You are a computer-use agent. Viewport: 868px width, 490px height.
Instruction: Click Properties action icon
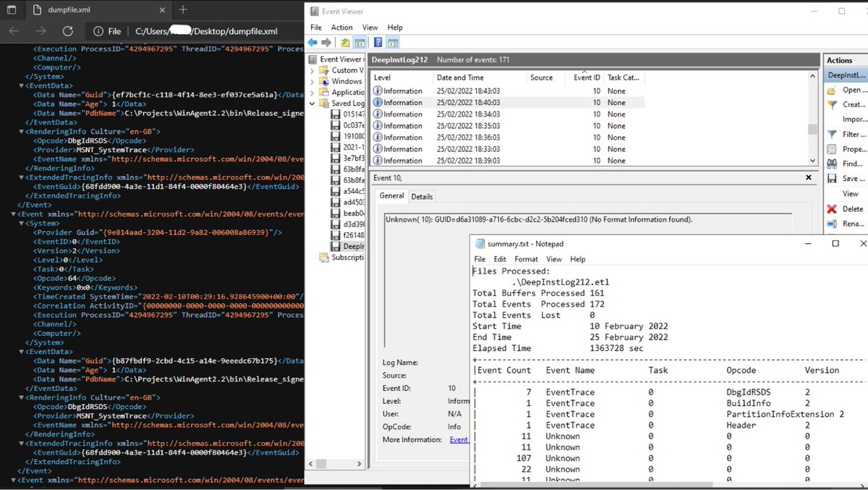click(832, 149)
